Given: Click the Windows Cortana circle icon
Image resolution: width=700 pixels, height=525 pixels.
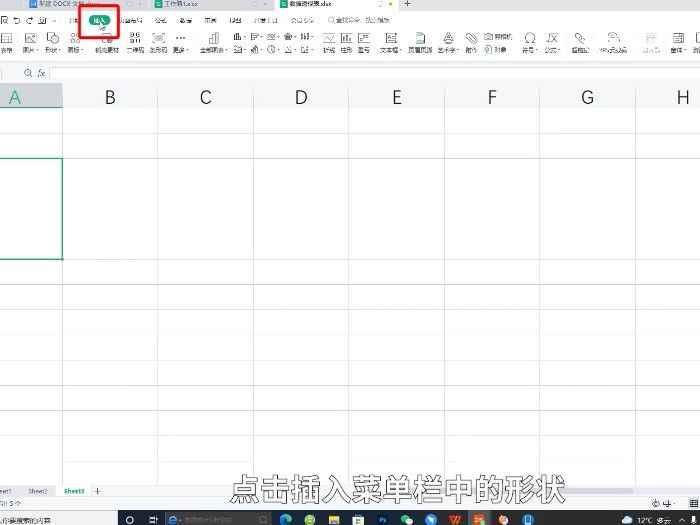Looking at the screenshot, I should [129, 519].
